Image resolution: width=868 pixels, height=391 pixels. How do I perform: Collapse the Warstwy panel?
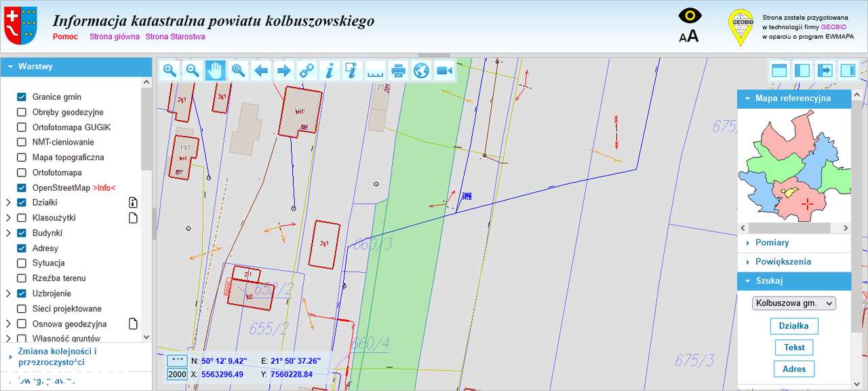click(x=76, y=67)
